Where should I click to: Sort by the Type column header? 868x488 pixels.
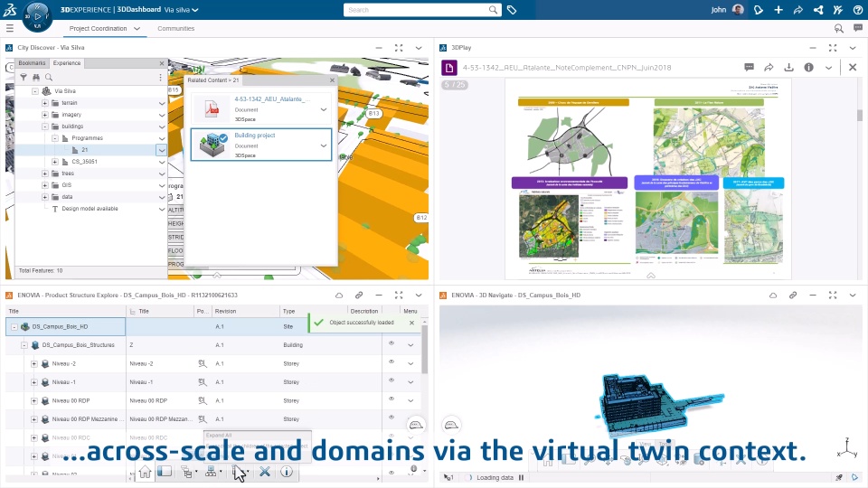(289, 312)
